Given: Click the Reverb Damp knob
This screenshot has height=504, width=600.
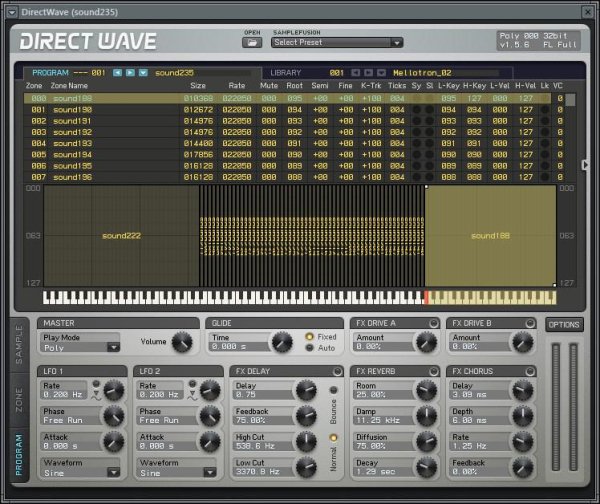Looking at the screenshot, I should point(426,416).
